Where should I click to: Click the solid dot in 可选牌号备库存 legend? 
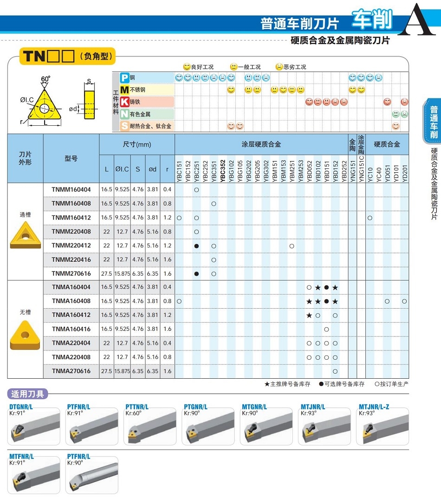pyautogui.click(x=321, y=384)
